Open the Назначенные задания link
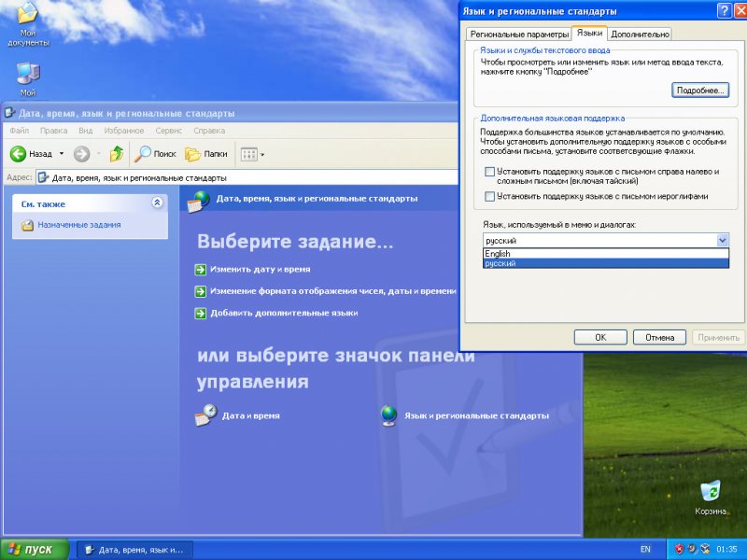The image size is (747, 560). point(79,225)
